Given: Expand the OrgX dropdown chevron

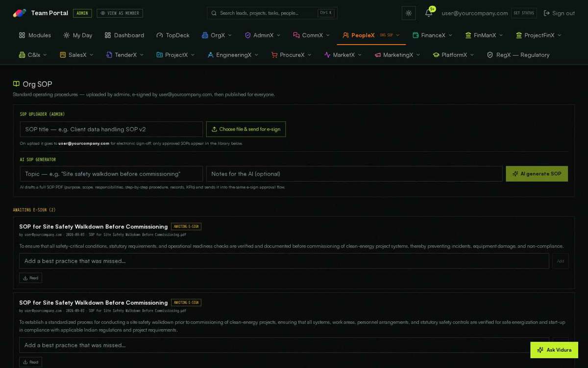Looking at the screenshot, I should [x=230, y=35].
